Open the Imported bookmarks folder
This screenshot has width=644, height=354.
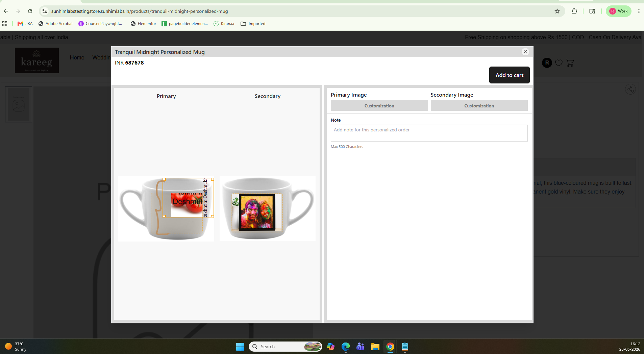253,24
